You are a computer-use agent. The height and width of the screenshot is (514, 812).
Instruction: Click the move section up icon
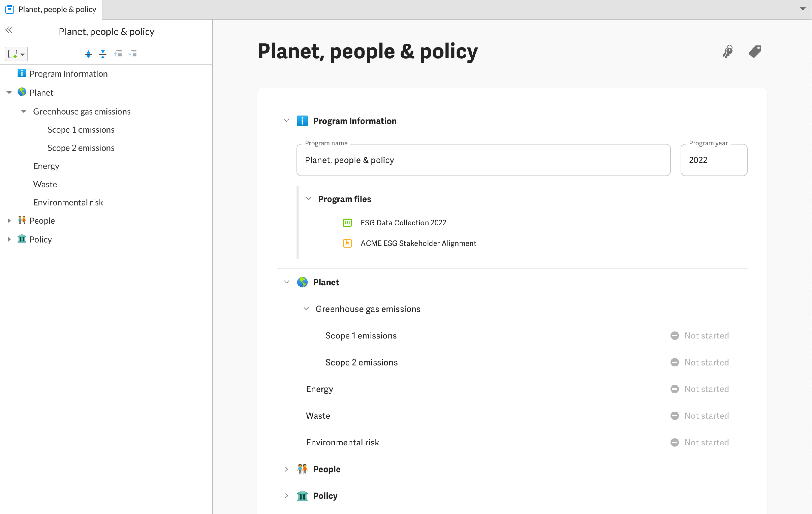tap(118, 54)
